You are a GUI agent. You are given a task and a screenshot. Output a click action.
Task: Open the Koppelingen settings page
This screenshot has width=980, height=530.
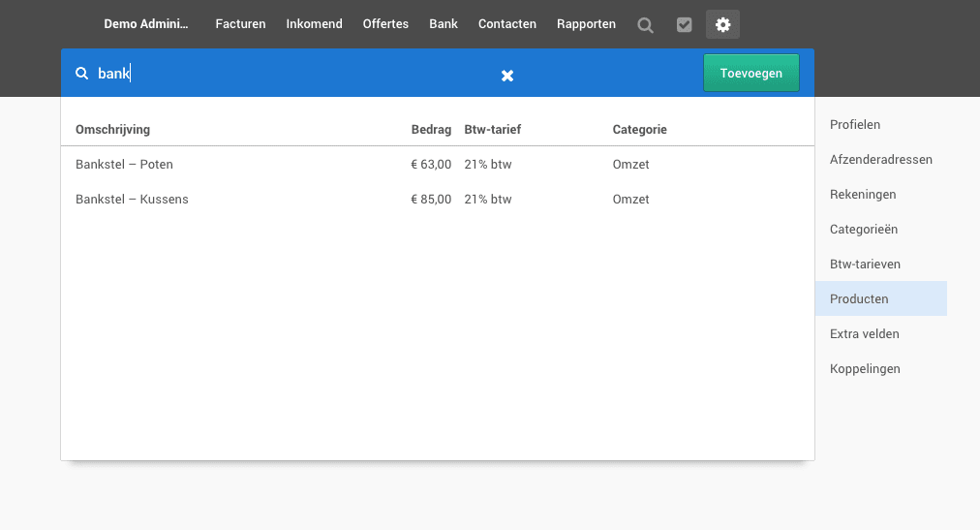[865, 369]
